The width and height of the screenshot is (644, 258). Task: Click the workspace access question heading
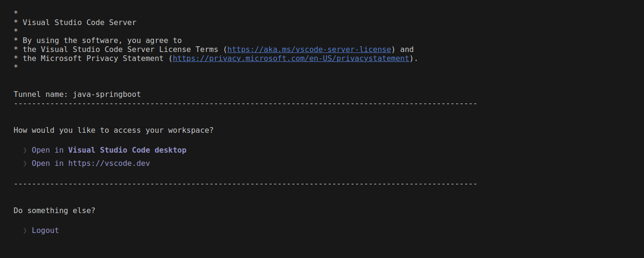click(113, 130)
